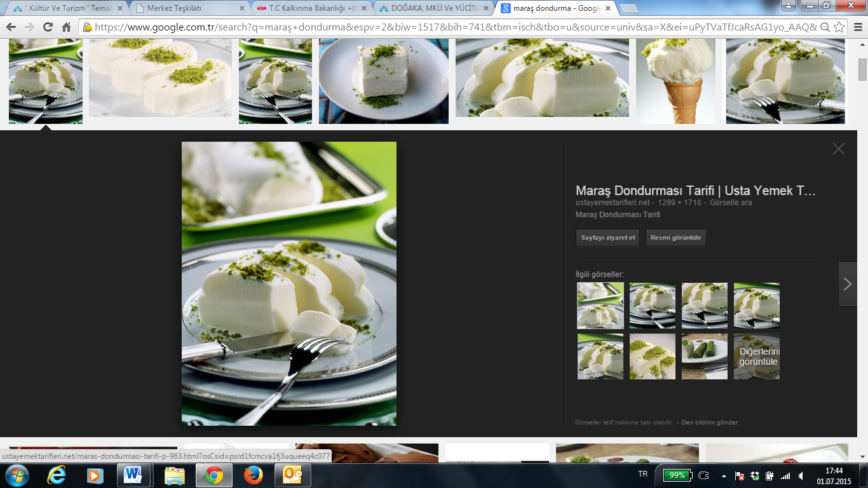The image size is (868, 488).
Task: Open Windows Media Player from the taskbar
Action: 95,475
